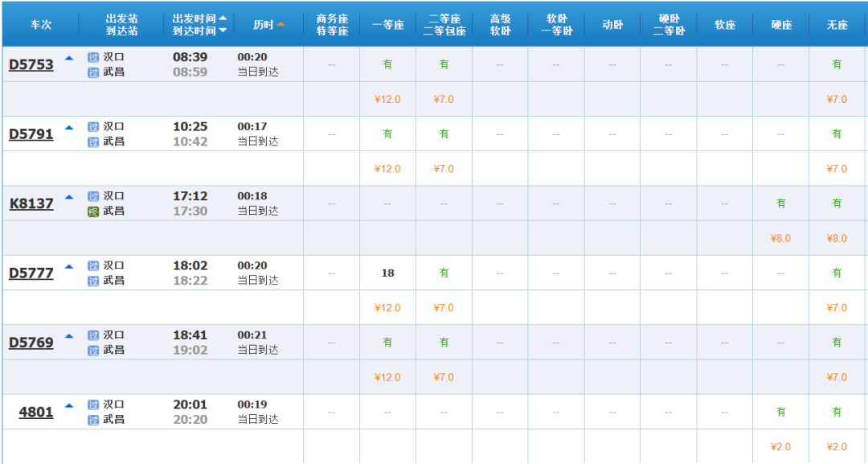
Task: Click the pass-through icon beside 武昌 for D5791
Action: (x=93, y=142)
